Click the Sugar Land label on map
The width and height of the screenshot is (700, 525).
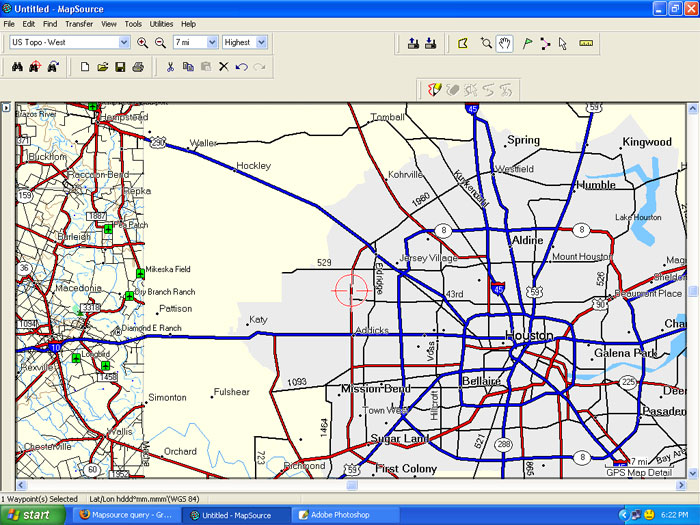click(x=400, y=438)
